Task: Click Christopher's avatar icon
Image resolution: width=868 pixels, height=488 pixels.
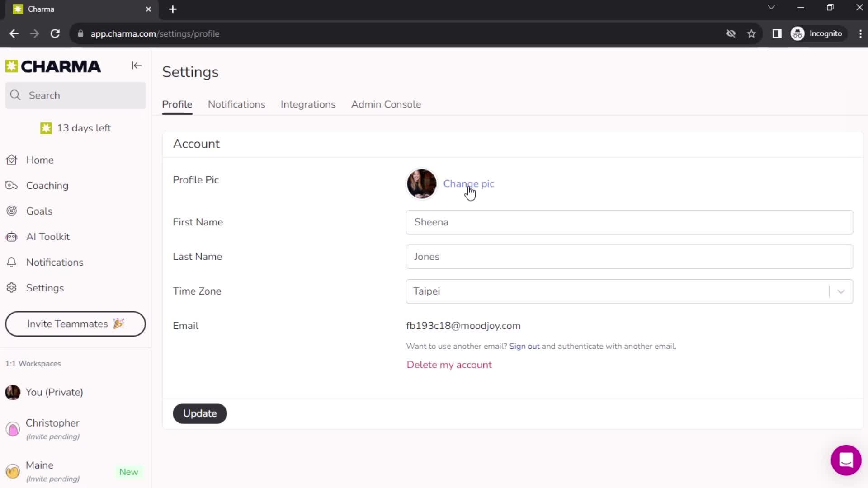Action: (13, 429)
